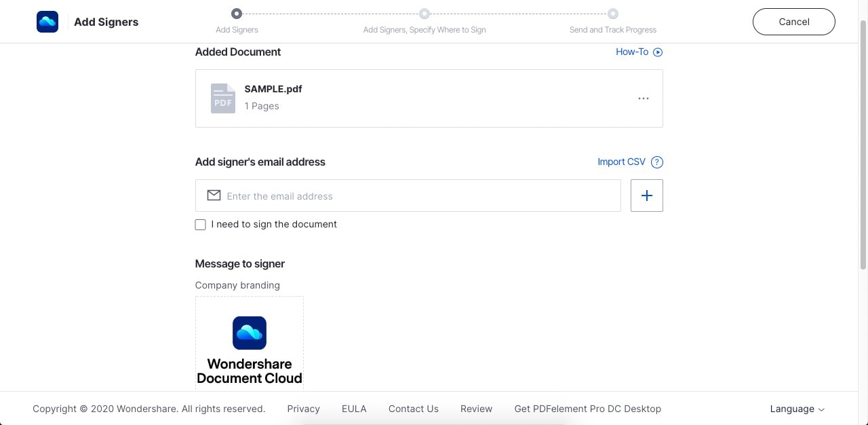This screenshot has height=425, width=868.
Task: Open the How-To link
Action: (632, 52)
